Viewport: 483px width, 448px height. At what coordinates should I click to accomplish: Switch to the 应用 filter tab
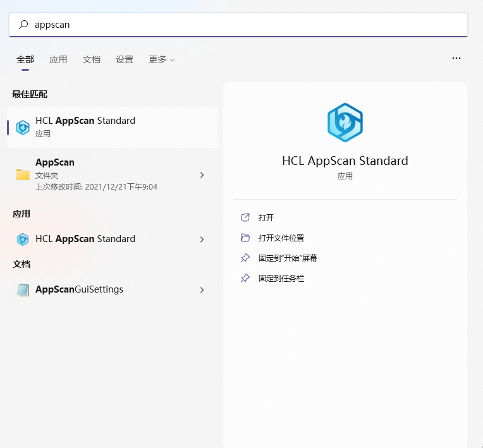tap(58, 59)
